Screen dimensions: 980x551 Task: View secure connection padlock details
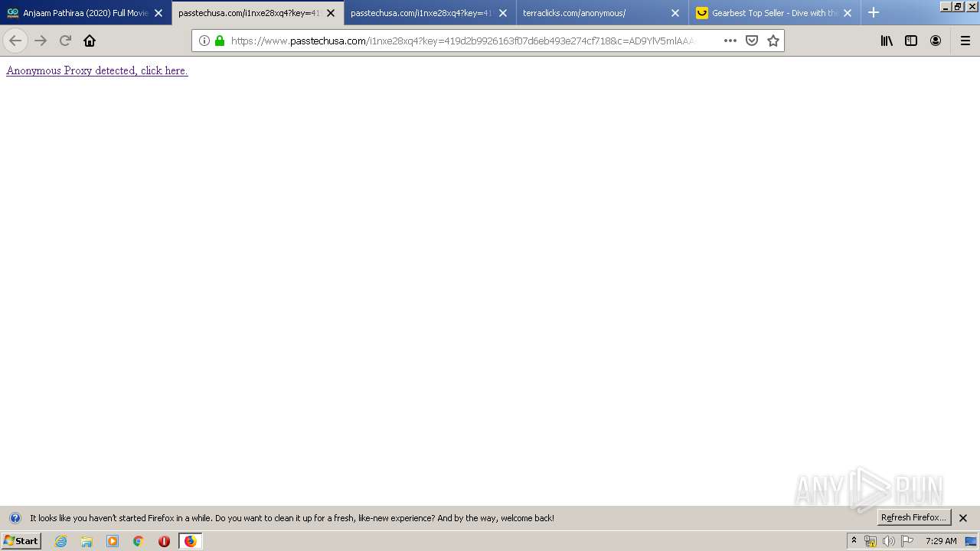point(220,41)
